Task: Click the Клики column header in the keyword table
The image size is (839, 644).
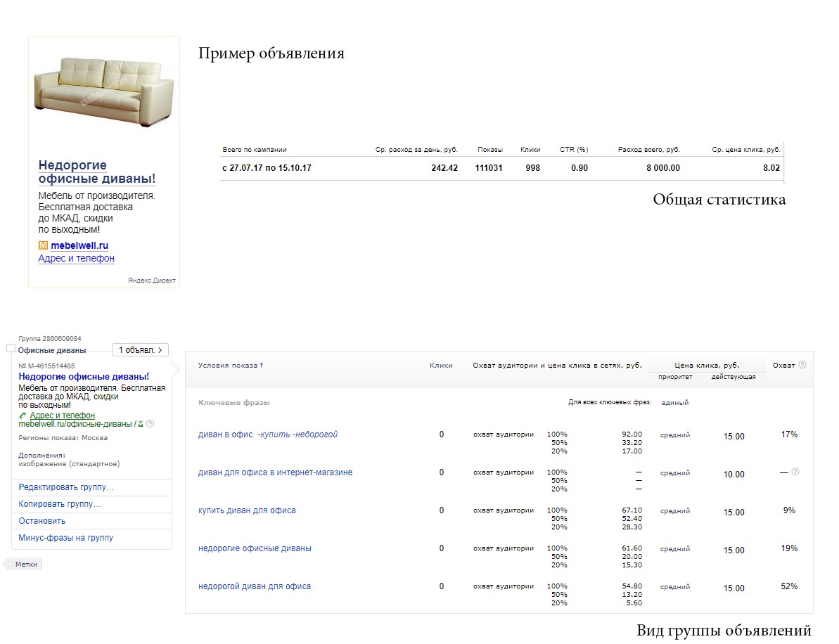Action: 441,366
